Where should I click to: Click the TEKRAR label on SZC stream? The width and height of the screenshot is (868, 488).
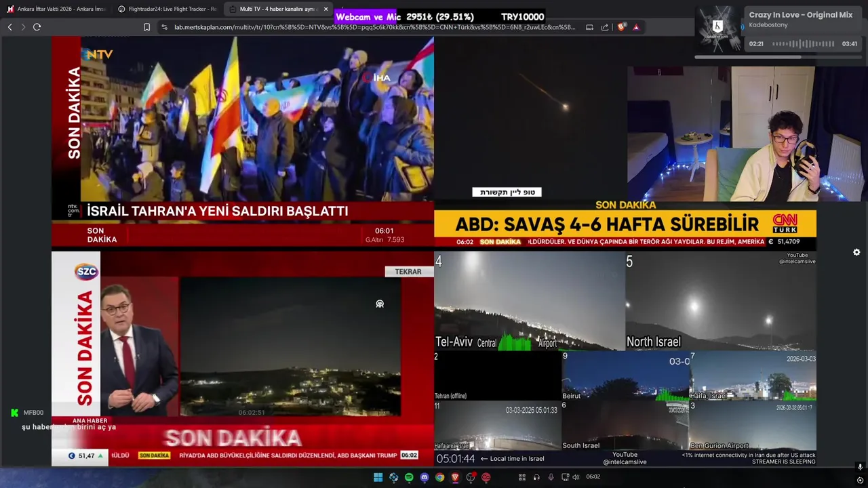[x=408, y=271]
